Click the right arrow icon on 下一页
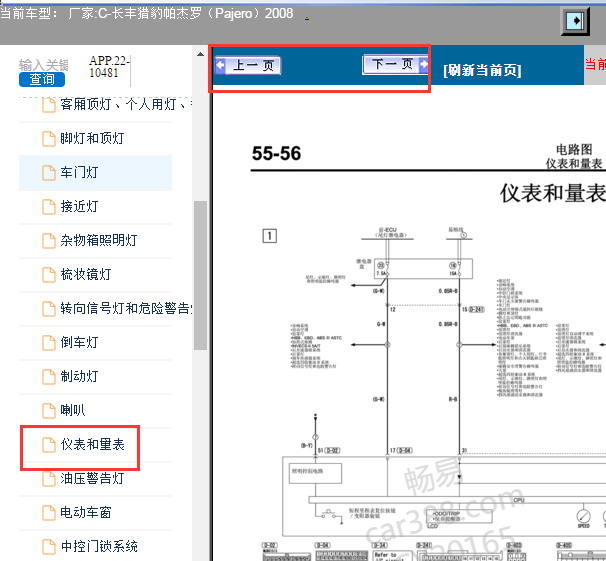This screenshot has width=606, height=561. 424,64
